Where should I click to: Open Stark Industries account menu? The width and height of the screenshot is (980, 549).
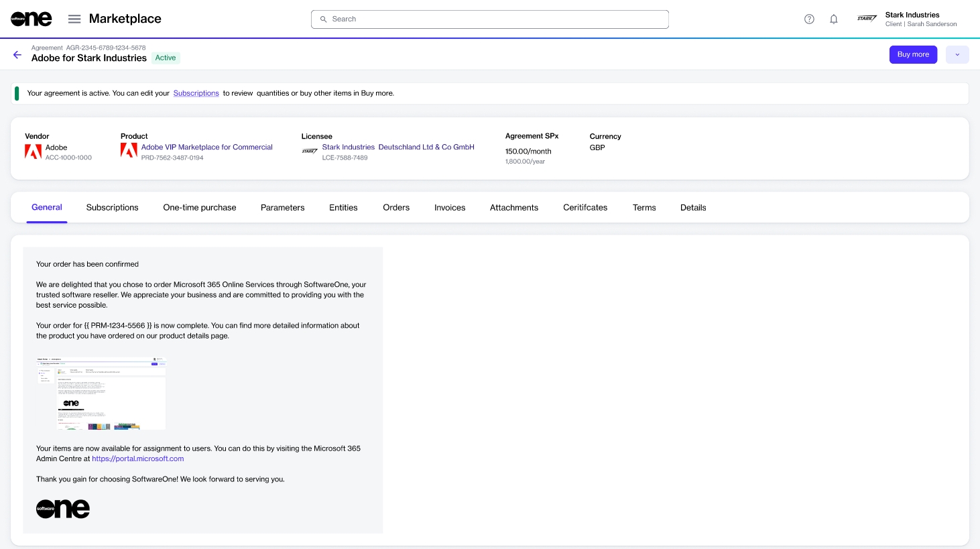[920, 19]
